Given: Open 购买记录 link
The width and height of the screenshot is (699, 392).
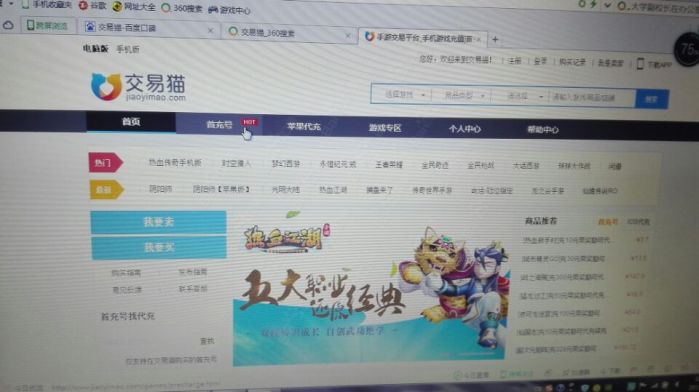Looking at the screenshot, I should 572,62.
